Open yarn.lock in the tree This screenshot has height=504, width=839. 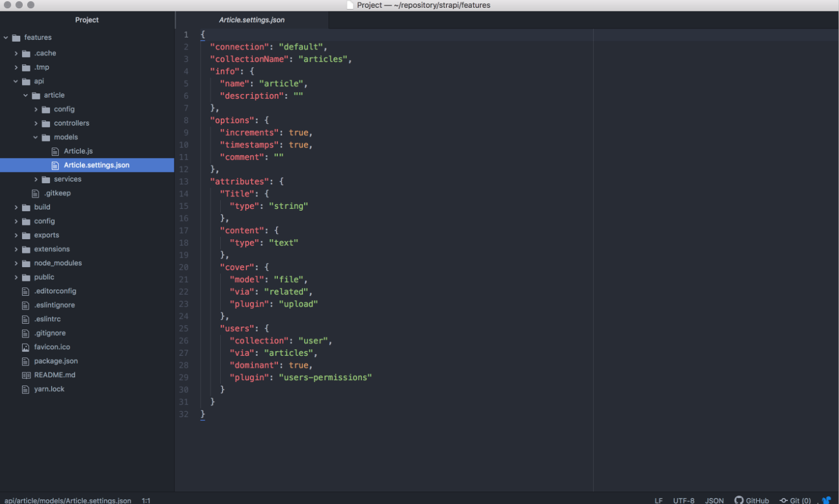tap(49, 389)
